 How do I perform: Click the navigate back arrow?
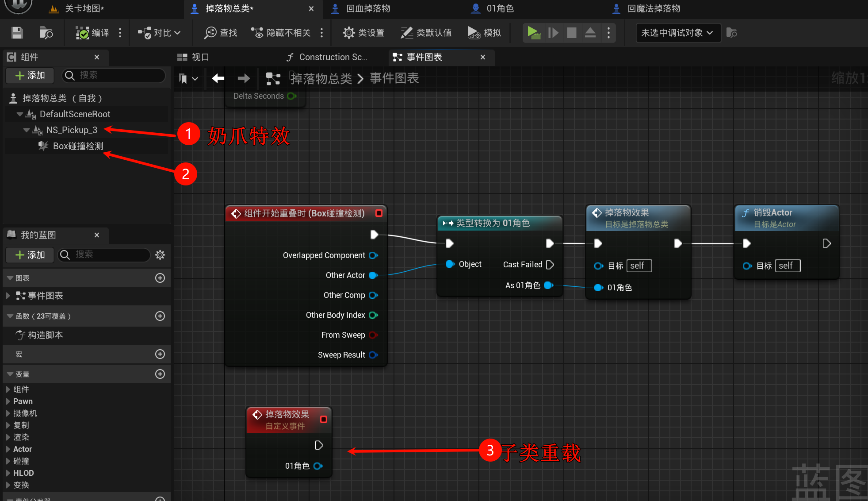218,79
